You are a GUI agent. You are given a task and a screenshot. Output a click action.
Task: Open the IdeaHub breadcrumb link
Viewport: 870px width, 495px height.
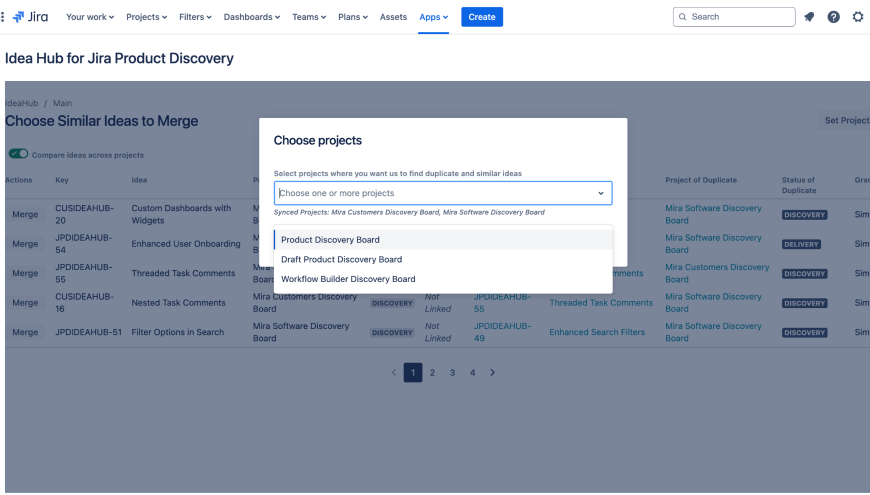pyautogui.click(x=21, y=103)
